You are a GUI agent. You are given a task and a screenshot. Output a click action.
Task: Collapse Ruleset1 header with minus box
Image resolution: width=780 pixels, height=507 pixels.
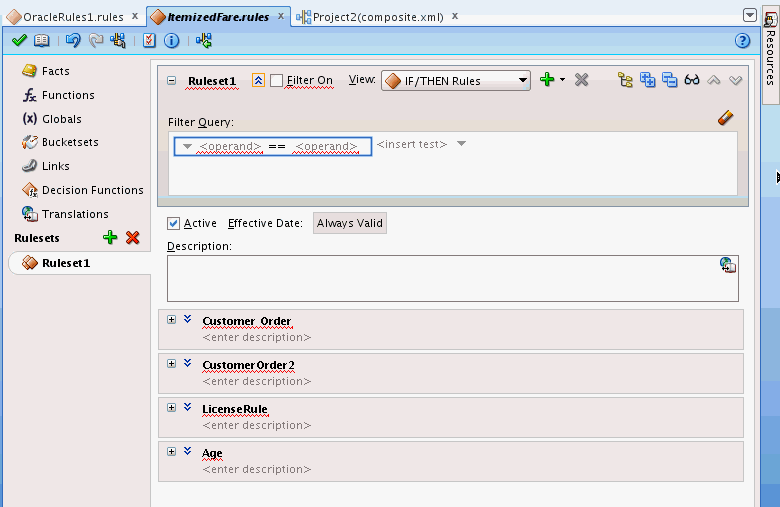[x=172, y=80]
